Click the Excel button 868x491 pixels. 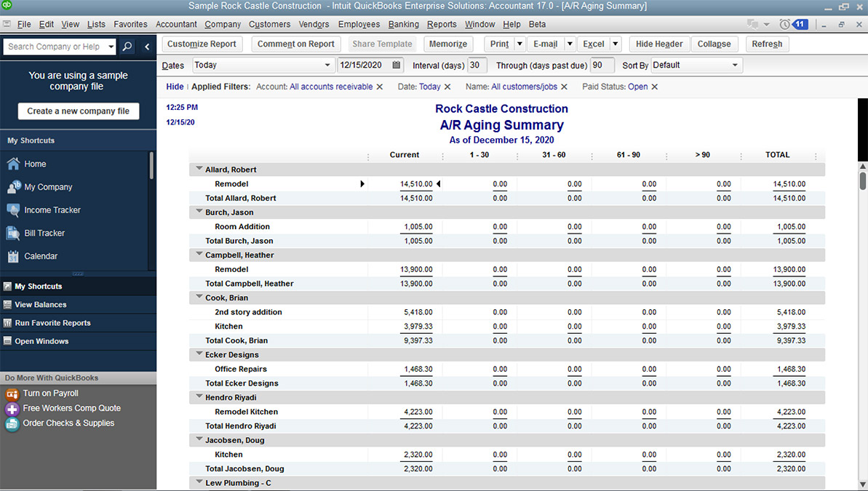tap(594, 44)
